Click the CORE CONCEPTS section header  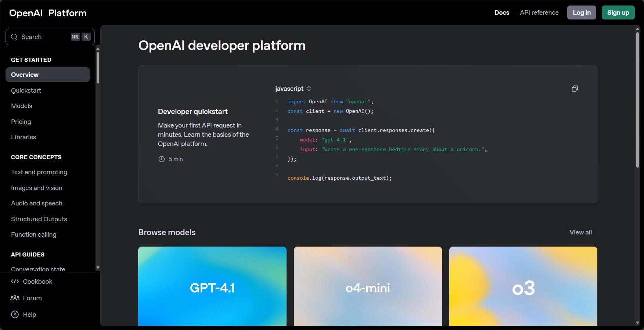tap(36, 157)
